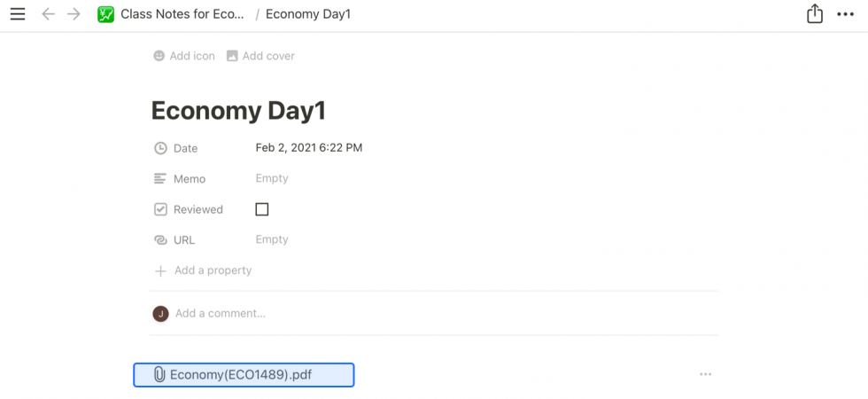Open the URL property label menu
868x399 pixels.
point(183,240)
